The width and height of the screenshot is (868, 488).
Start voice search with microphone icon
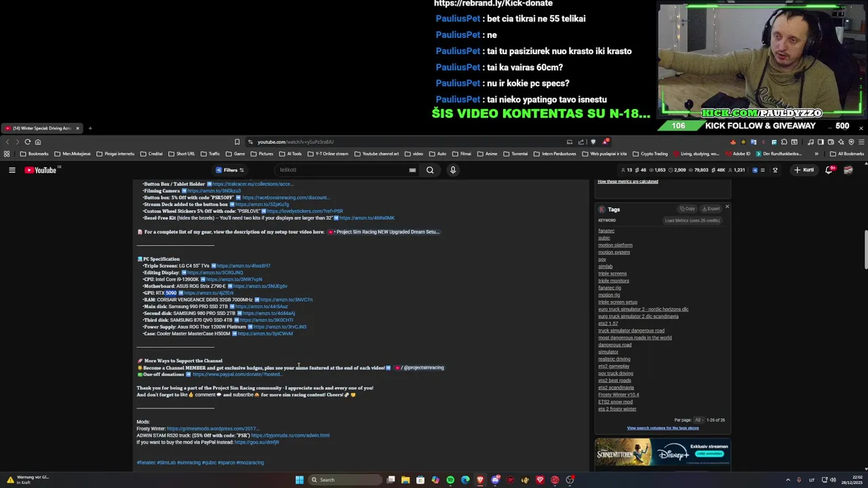(453, 170)
